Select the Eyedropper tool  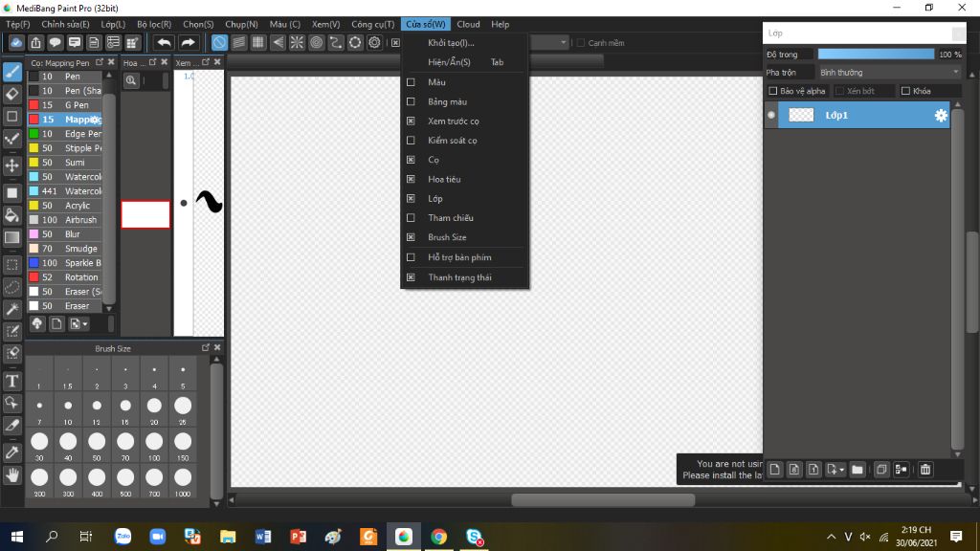click(11, 452)
